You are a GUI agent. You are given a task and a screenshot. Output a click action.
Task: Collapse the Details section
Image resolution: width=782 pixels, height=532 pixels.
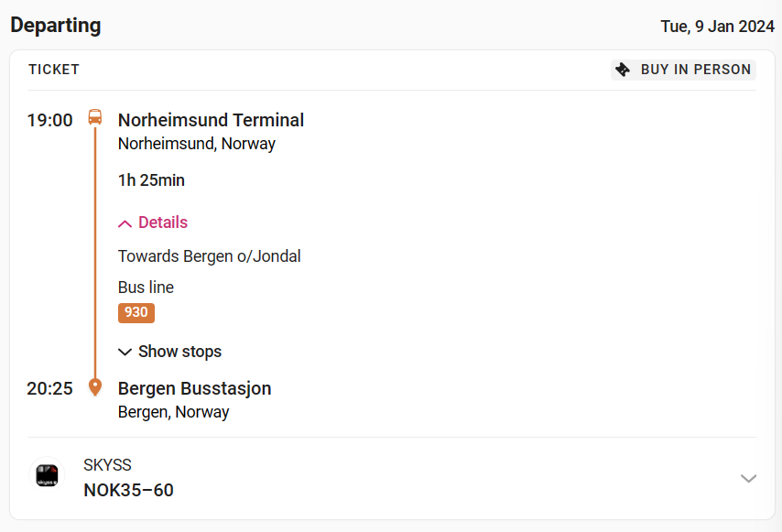click(x=153, y=223)
